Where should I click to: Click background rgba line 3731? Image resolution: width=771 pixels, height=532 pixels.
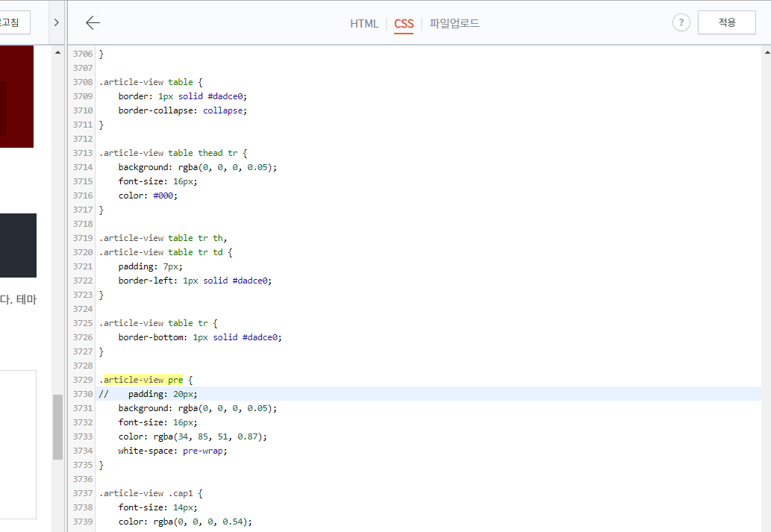coord(198,408)
